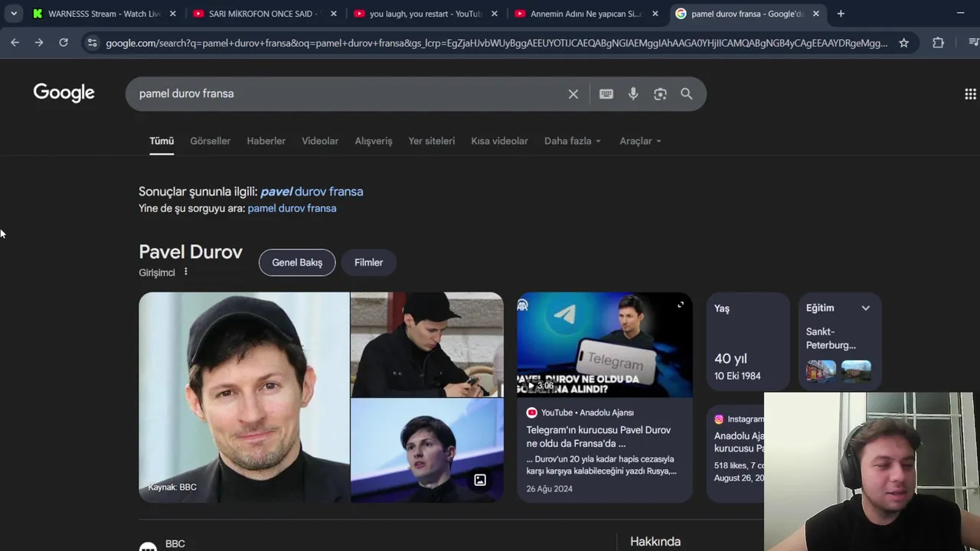Viewport: 980px width, 551px height.
Task: Search by image with Google Lens
Action: tap(660, 93)
